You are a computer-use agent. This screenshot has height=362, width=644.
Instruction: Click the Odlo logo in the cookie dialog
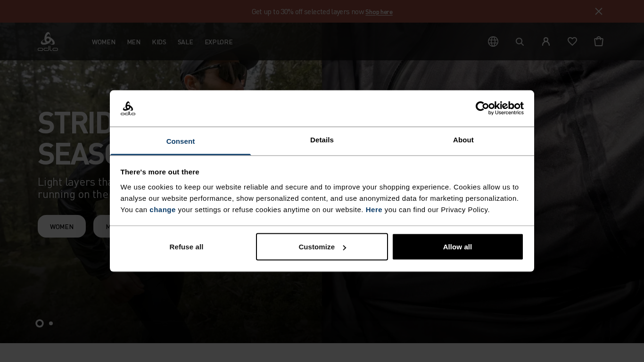(128, 108)
